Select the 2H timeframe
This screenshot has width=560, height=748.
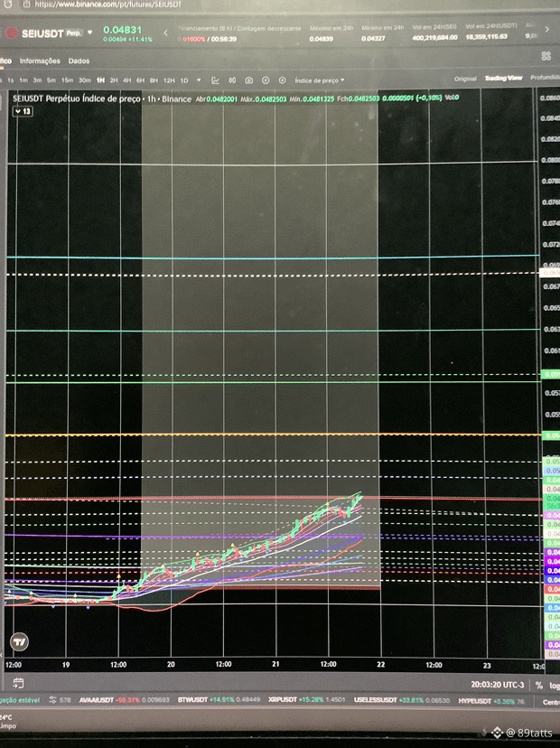click(114, 80)
